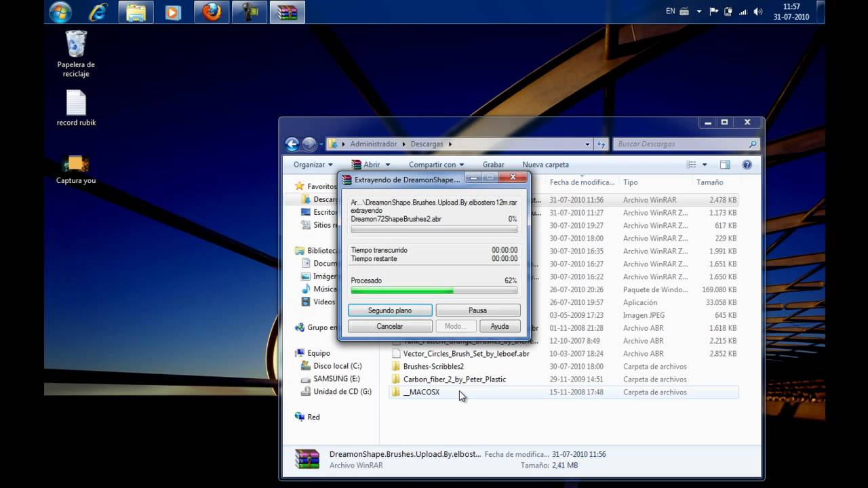
Task: Expand the arrow after Descargas breadcrumb
Action: (450, 144)
